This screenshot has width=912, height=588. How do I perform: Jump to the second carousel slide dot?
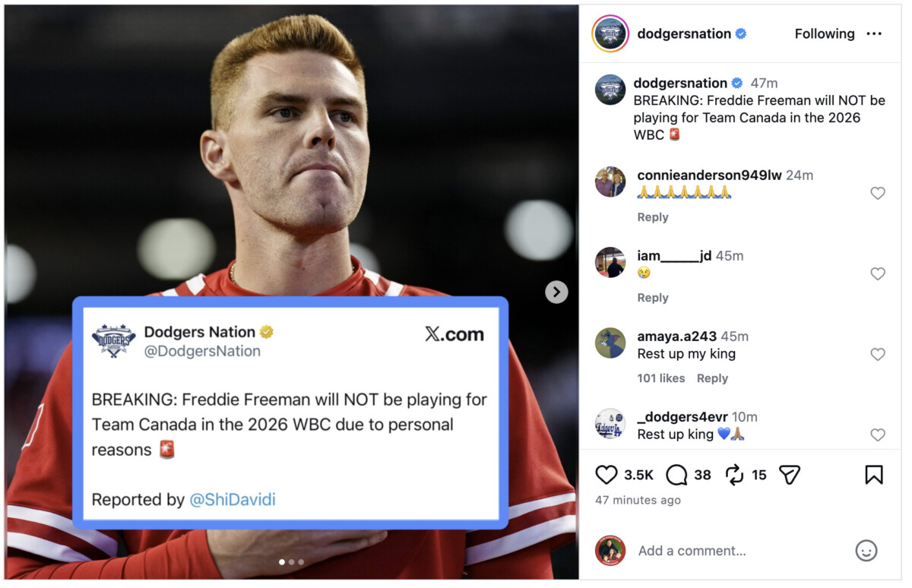[292, 562]
